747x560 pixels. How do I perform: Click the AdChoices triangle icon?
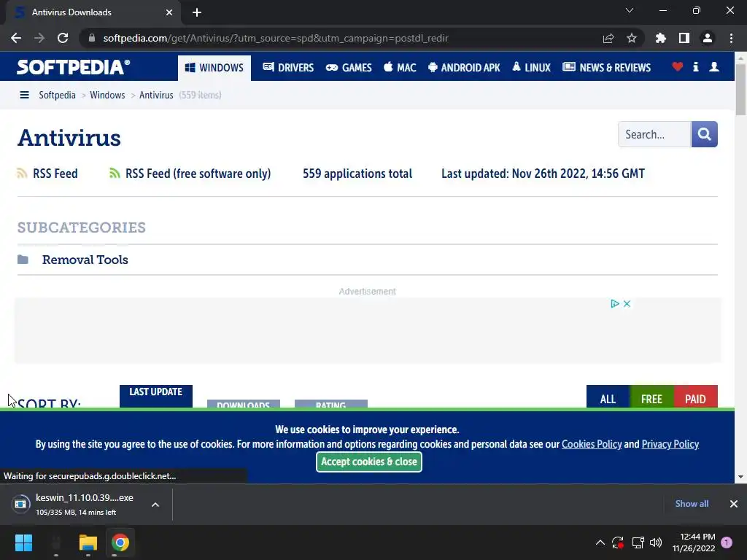[614, 304]
